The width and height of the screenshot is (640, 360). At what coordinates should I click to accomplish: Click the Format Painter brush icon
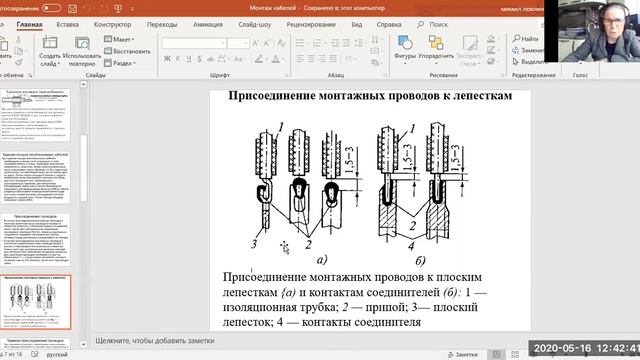pyautogui.click(x=18, y=62)
